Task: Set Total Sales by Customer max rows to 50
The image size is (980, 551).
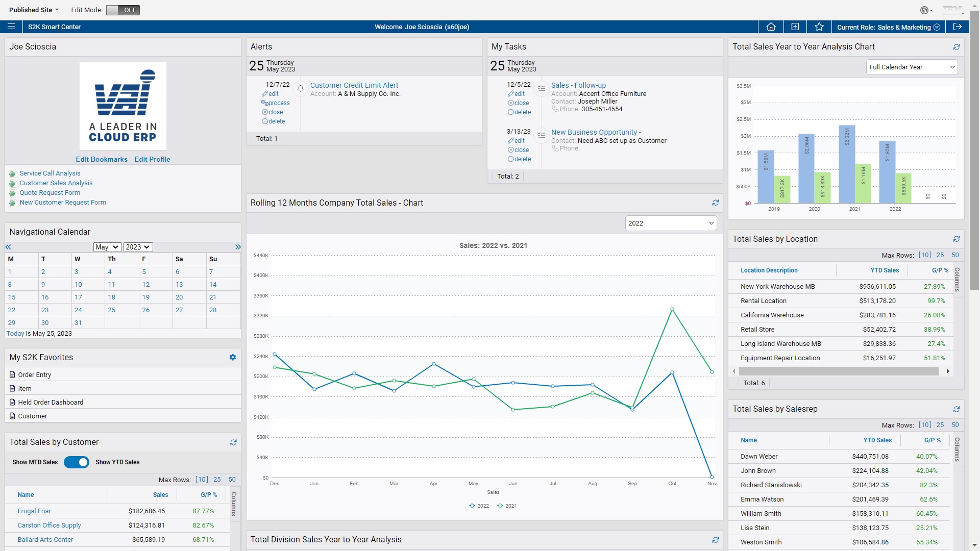Action: coord(232,480)
